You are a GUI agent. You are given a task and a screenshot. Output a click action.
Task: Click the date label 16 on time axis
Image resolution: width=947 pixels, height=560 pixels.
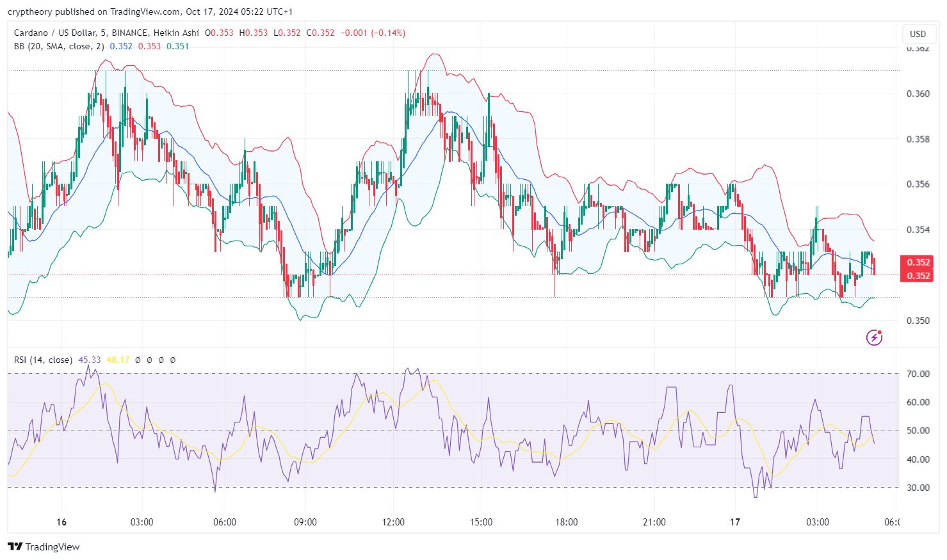point(61,522)
